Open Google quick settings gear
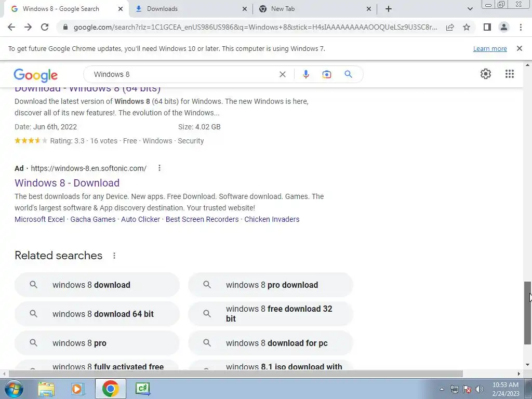 coord(486,74)
